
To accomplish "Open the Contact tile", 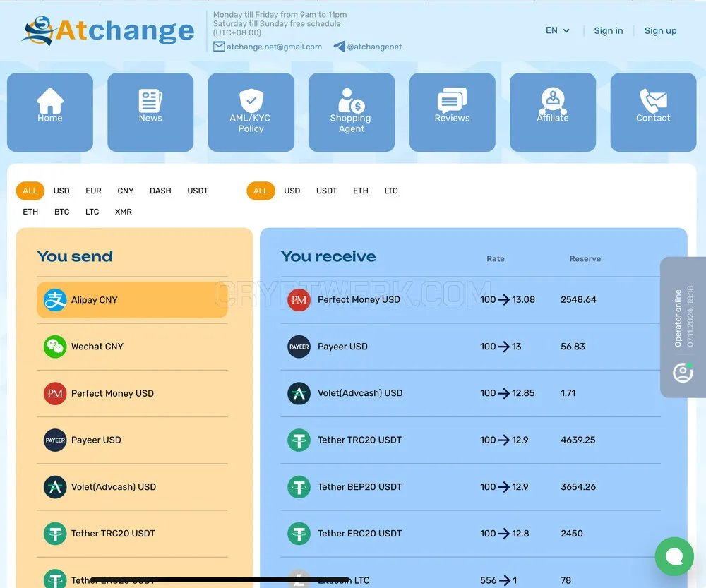I will pos(653,112).
